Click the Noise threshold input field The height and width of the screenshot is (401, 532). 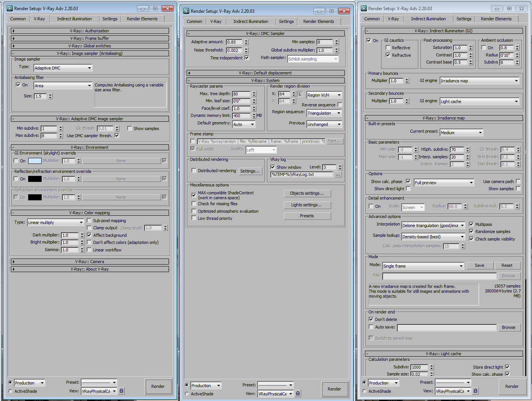(235, 50)
